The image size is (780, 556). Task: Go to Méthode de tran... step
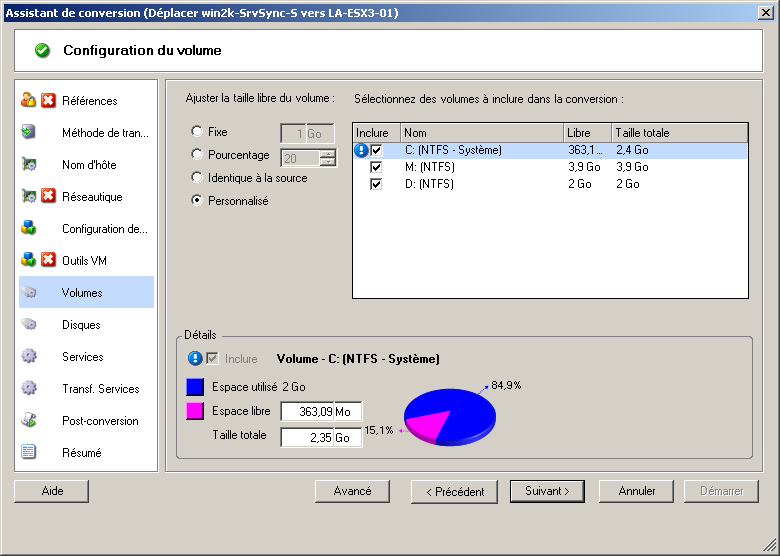(x=87, y=132)
